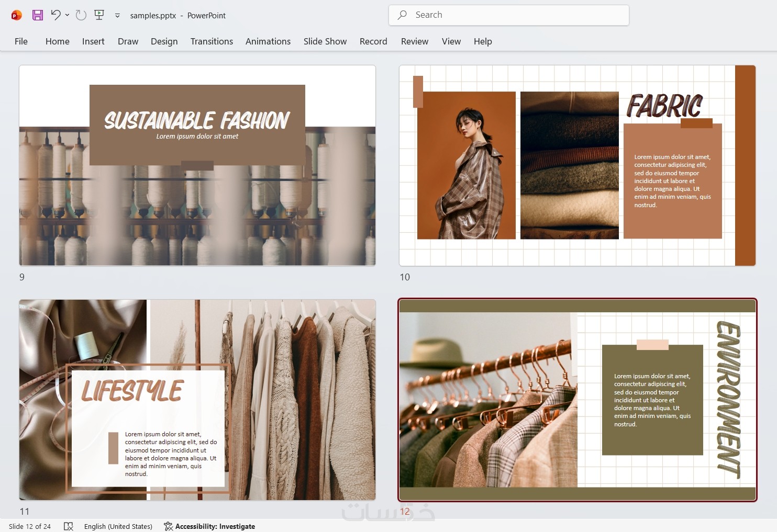Click the Save icon in title bar
Image resolution: width=777 pixels, height=532 pixels.
(37, 15)
